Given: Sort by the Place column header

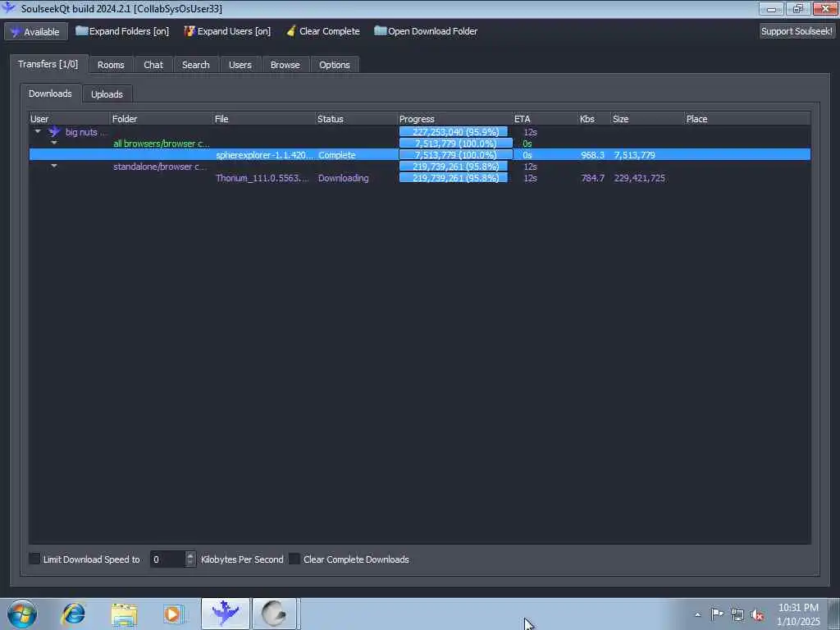Looking at the screenshot, I should (747, 119).
